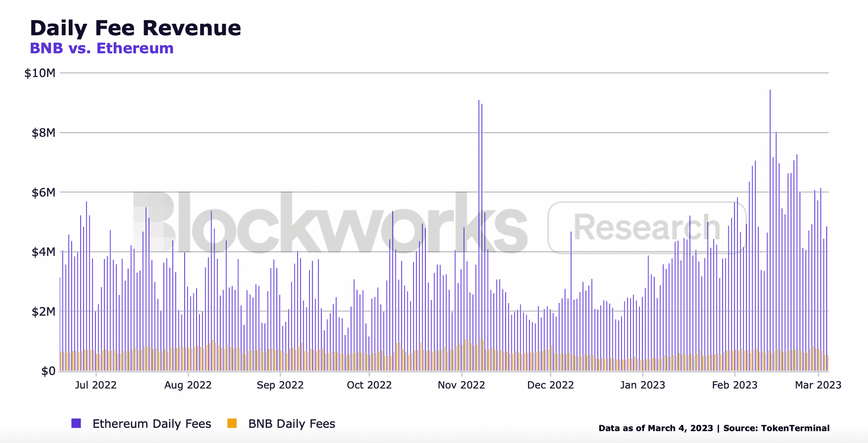This screenshot has width=868, height=443.
Task: Select the tallest Ethereum spike in November 2022
Action: (479, 130)
